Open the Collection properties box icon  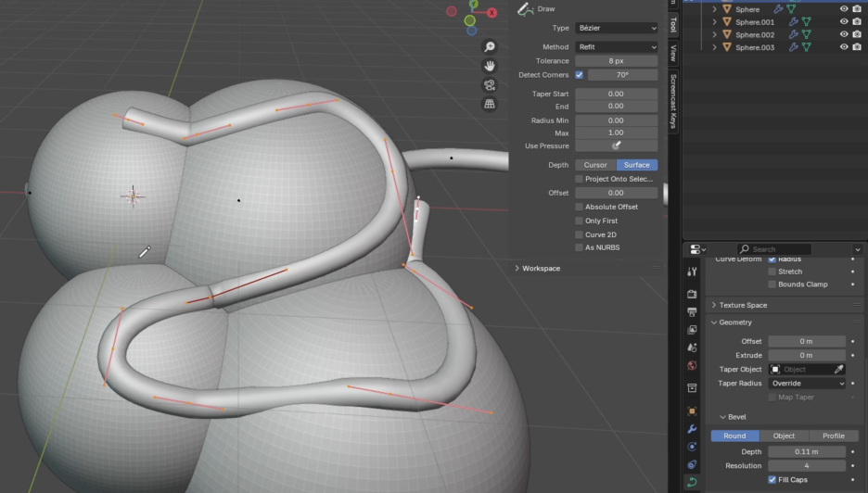(692, 388)
